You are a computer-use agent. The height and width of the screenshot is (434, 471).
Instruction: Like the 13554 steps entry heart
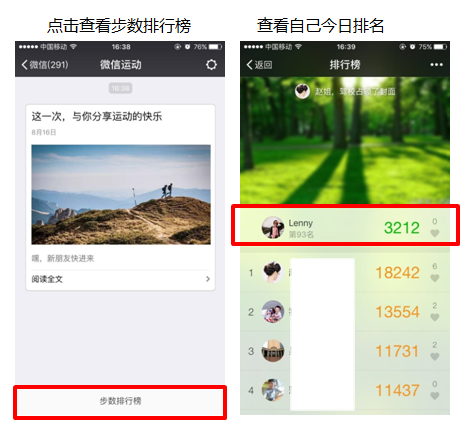434,317
